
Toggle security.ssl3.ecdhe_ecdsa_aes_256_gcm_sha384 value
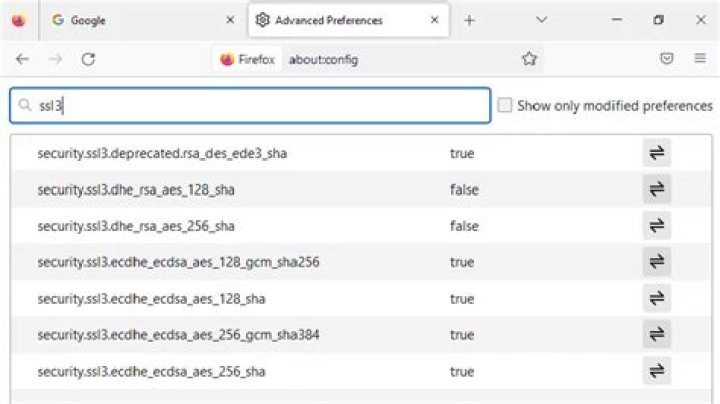point(657,335)
